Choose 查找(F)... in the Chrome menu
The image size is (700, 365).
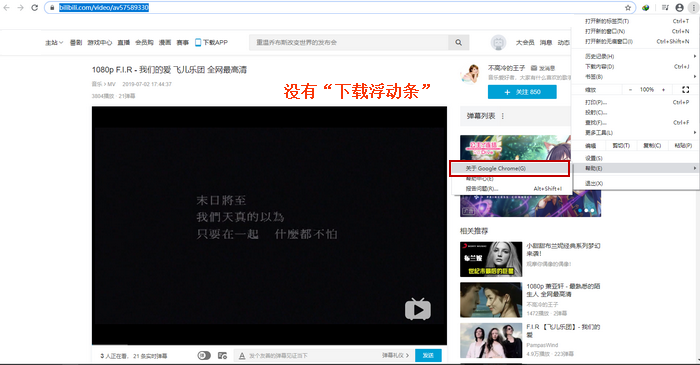pyautogui.click(x=635, y=122)
